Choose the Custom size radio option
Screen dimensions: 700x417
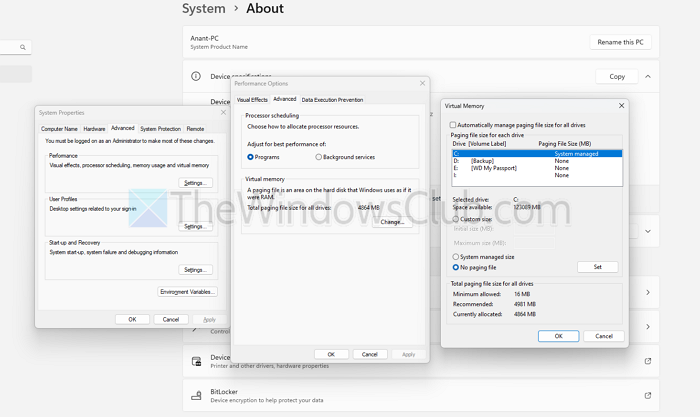pos(455,219)
